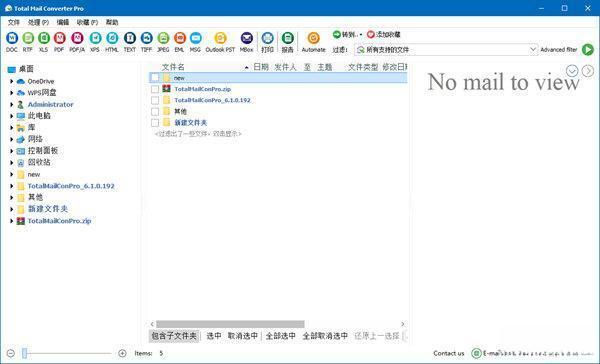Select PDF/A output icon
The width and height of the screenshot is (600, 364).
coord(77,38)
